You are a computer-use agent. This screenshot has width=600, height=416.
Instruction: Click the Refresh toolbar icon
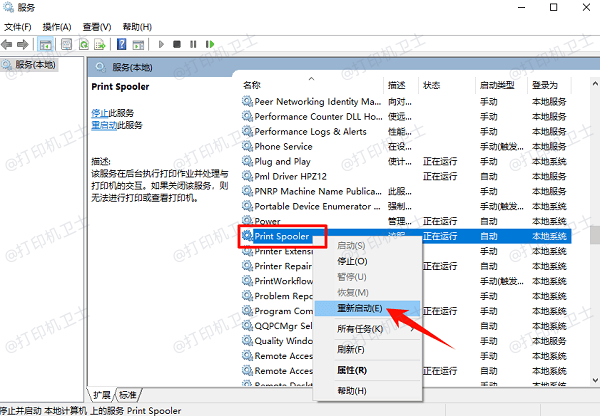(85, 44)
